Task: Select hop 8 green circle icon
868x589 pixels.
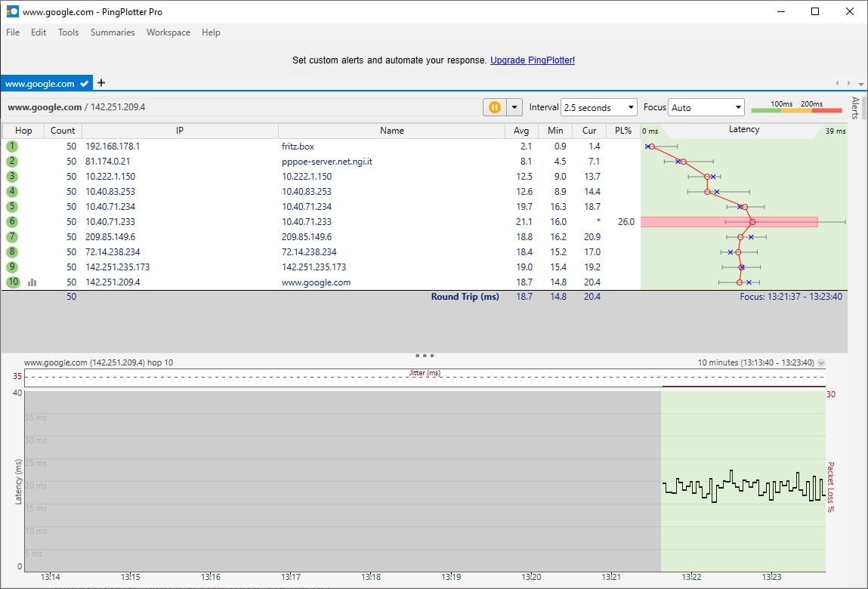Action: point(11,252)
